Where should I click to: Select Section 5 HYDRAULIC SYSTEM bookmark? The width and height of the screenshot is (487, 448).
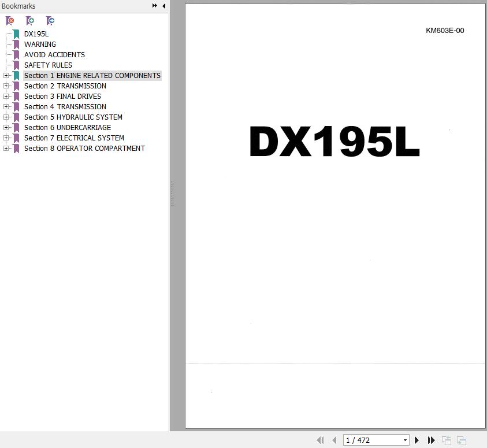click(x=73, y=117)
